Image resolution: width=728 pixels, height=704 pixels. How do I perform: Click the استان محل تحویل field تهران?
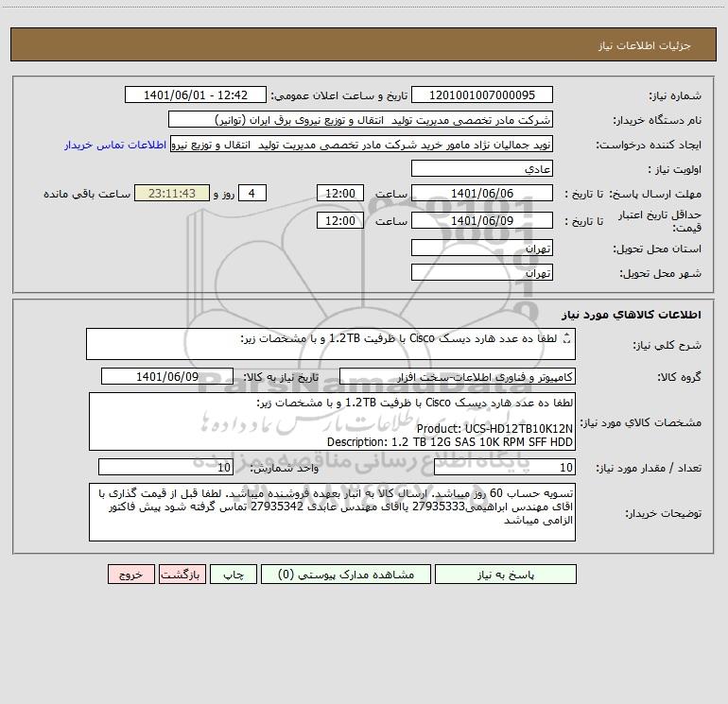pos(482,249)
